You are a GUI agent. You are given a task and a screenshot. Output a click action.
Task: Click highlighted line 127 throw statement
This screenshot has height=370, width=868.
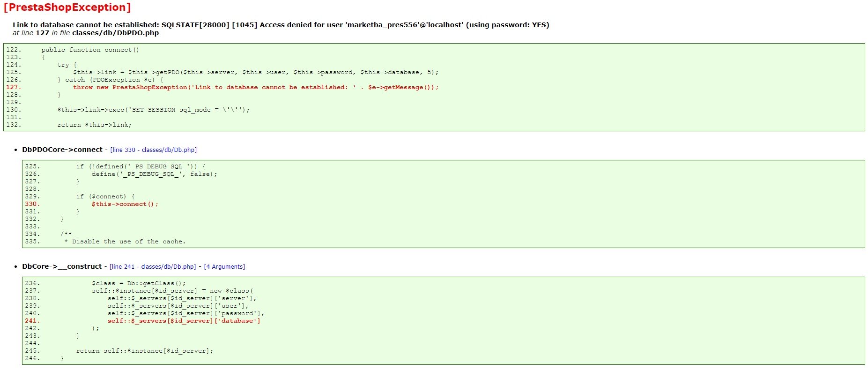[x=256, y=87]
